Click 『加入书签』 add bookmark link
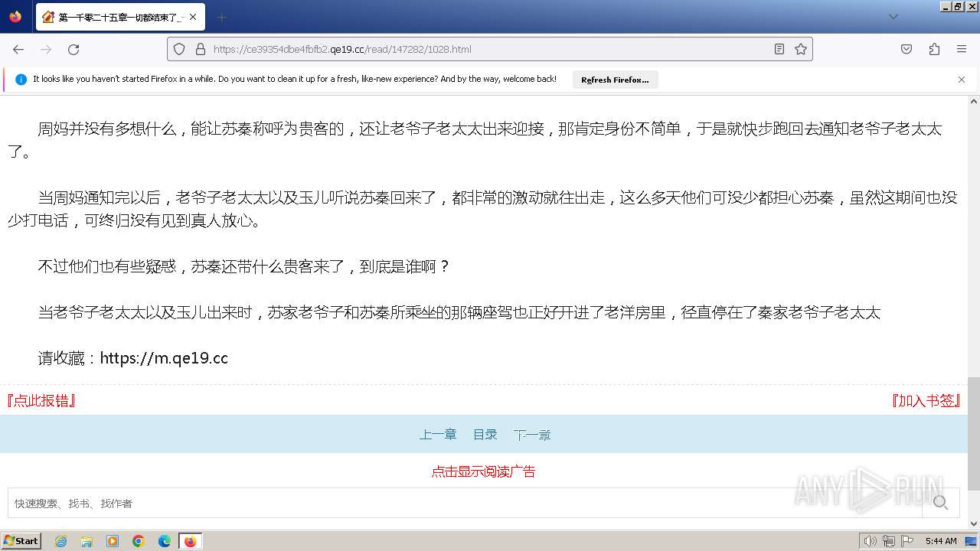This screenshot has width=980, height=551. click(x=926, y=400)
